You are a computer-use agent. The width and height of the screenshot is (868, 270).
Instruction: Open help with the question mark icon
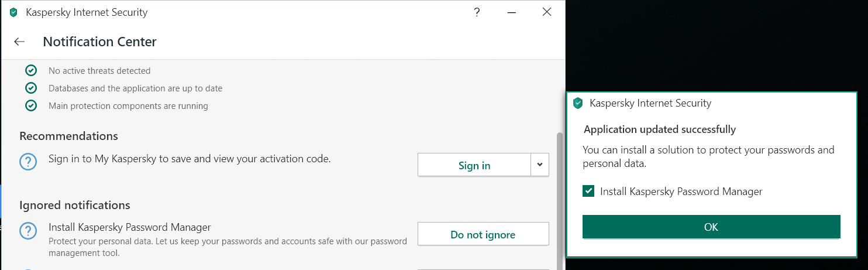pyautogui.click(x=477, y=12)
